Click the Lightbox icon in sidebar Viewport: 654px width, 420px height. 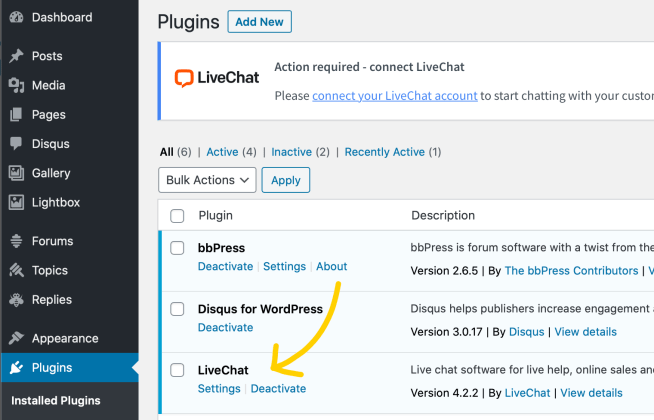click(16, 202)
